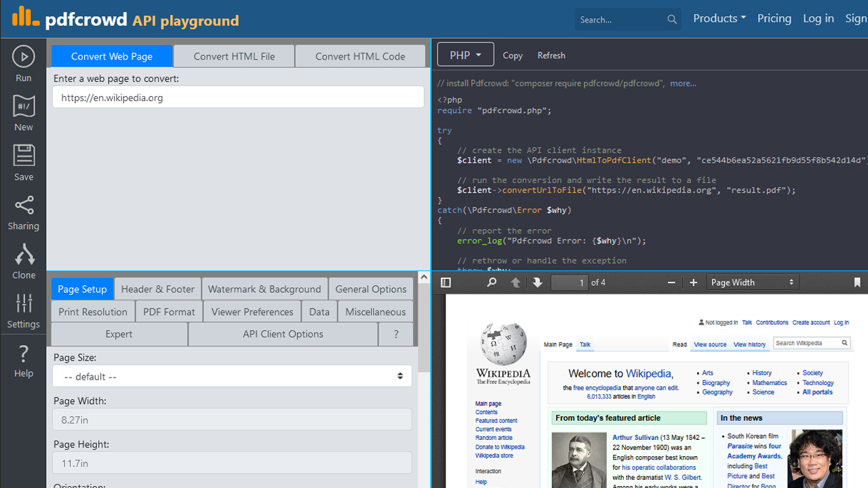The image size is (868, 488).
Task: Toggle the PDF viewer sidebar icon
Action: click(446, 283)
